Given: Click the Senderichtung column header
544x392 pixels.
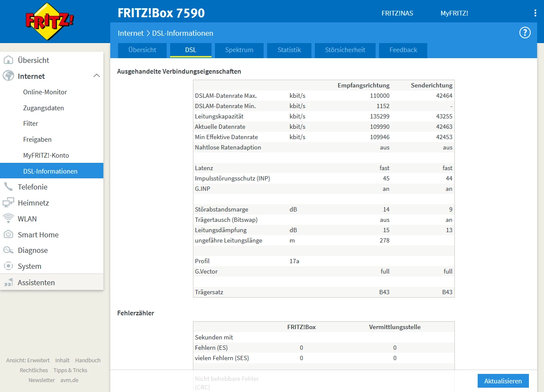Looking at the screenshot, I should click(x=431, y=85).
